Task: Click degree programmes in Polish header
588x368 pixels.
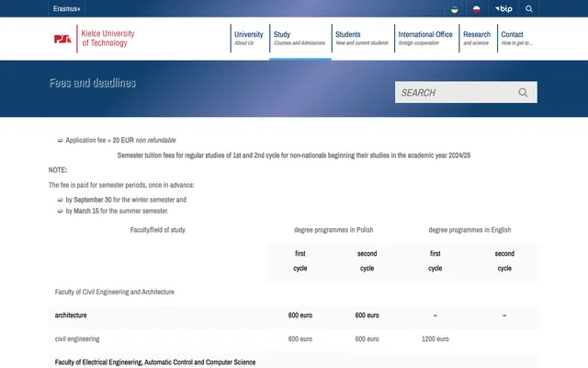Action: [334, 230]
